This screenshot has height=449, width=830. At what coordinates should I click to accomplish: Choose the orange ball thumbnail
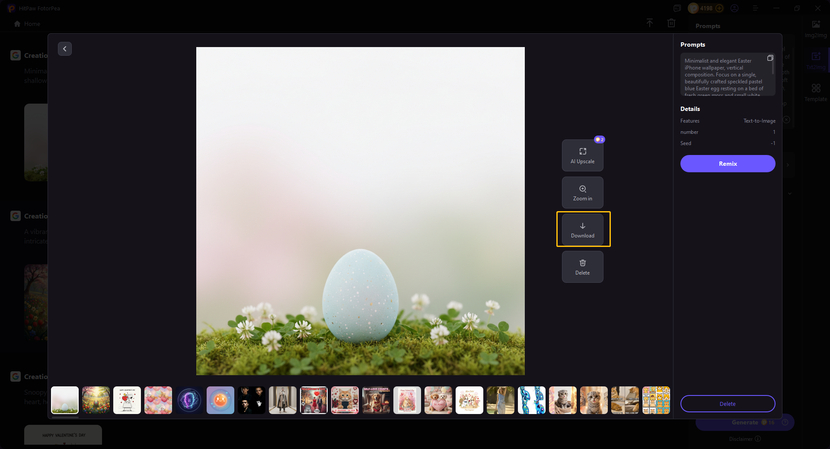[x=220, y=400]
